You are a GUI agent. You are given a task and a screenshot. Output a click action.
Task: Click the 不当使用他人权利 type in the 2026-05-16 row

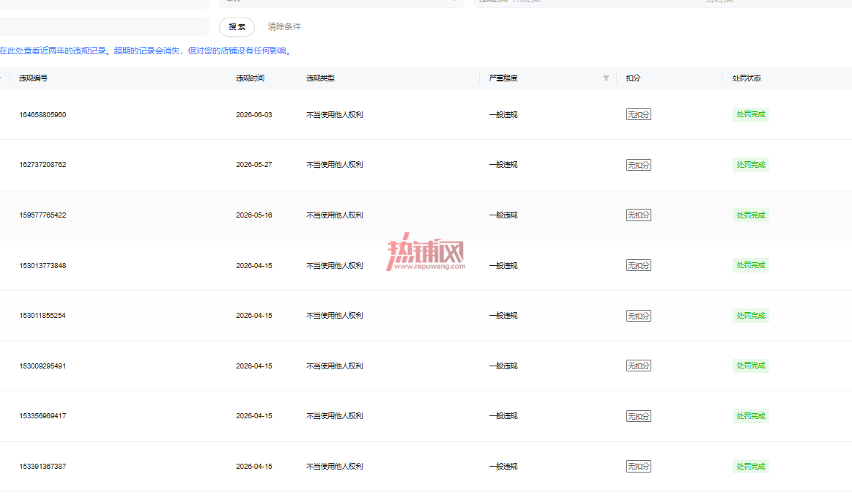(x=335, y=215)
